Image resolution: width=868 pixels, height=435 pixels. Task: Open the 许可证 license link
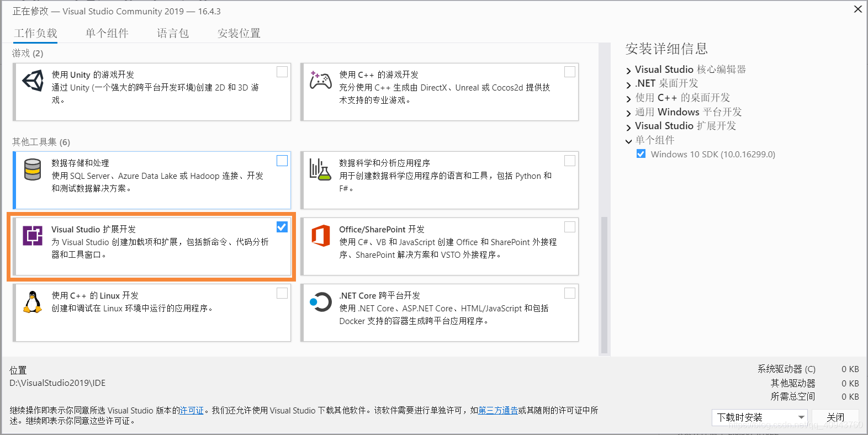[192, 410]
